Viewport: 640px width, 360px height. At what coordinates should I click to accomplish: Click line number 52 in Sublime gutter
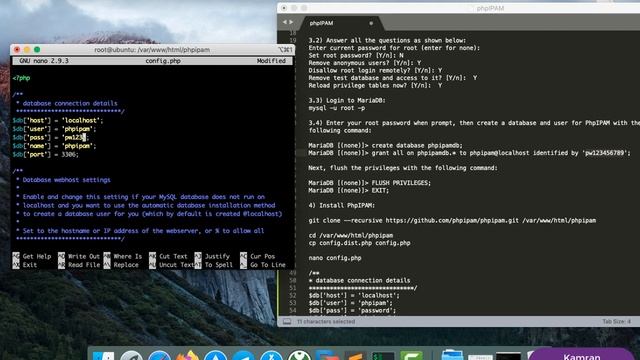(292, 296)
